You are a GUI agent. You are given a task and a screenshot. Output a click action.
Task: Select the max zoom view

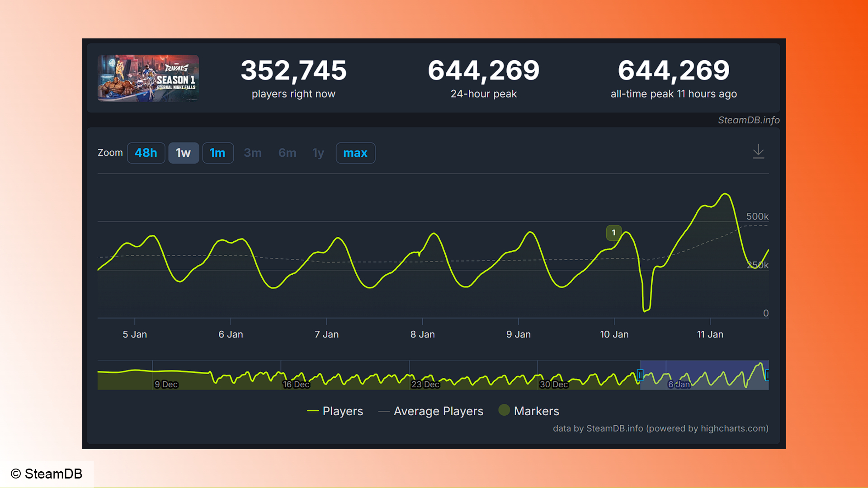tap(355, 153)
